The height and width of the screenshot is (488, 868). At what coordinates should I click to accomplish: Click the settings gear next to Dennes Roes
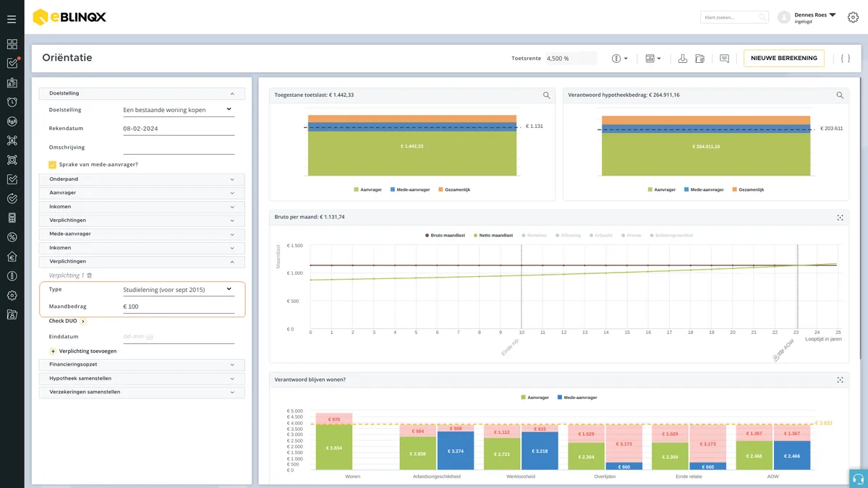853,17
